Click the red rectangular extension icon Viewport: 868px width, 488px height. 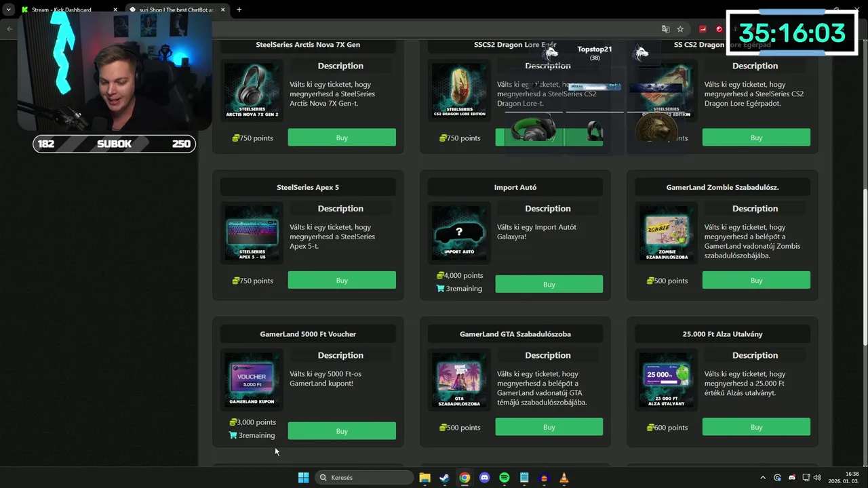tap(703, 29)
